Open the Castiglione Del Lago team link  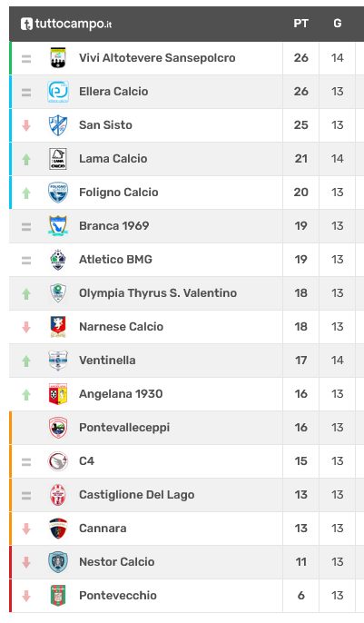[136, 495]
